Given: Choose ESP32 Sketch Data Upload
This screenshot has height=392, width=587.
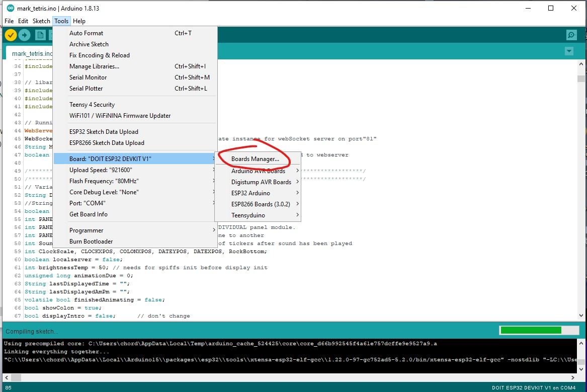Looking at the screenshot, I should point(135,132).
